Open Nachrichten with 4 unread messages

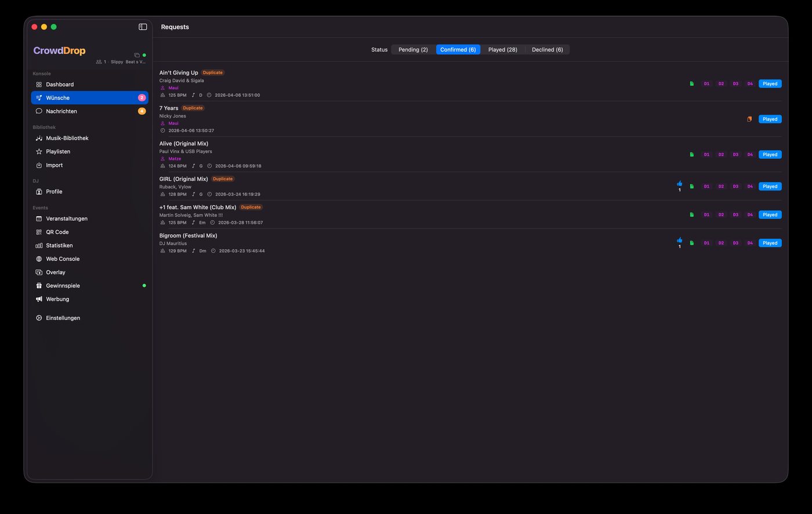tap(61, 111)
